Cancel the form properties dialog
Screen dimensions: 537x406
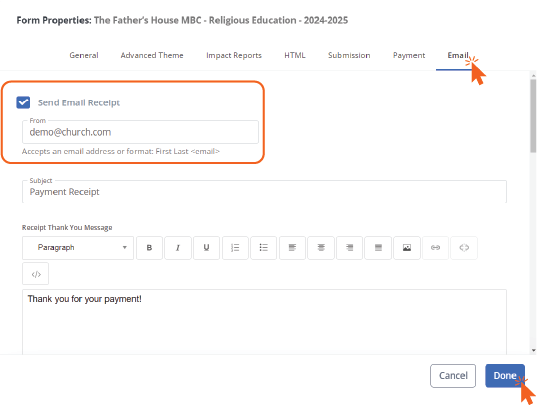coord(453,376)
